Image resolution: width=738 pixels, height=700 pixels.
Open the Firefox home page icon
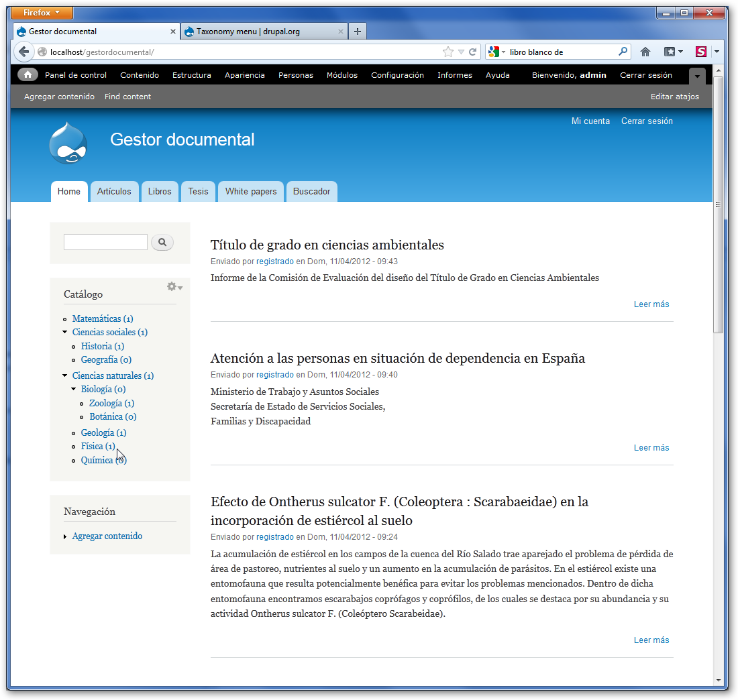[645, 52]
